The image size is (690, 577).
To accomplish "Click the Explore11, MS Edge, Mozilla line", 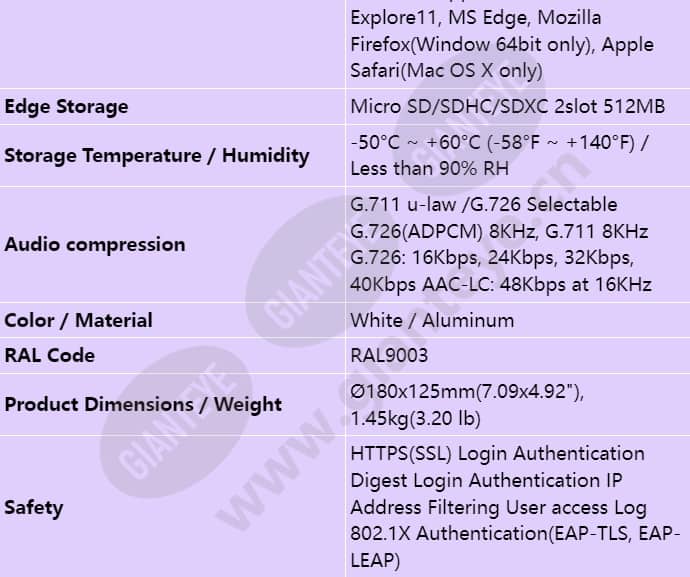I will click(x=476, y=18).
